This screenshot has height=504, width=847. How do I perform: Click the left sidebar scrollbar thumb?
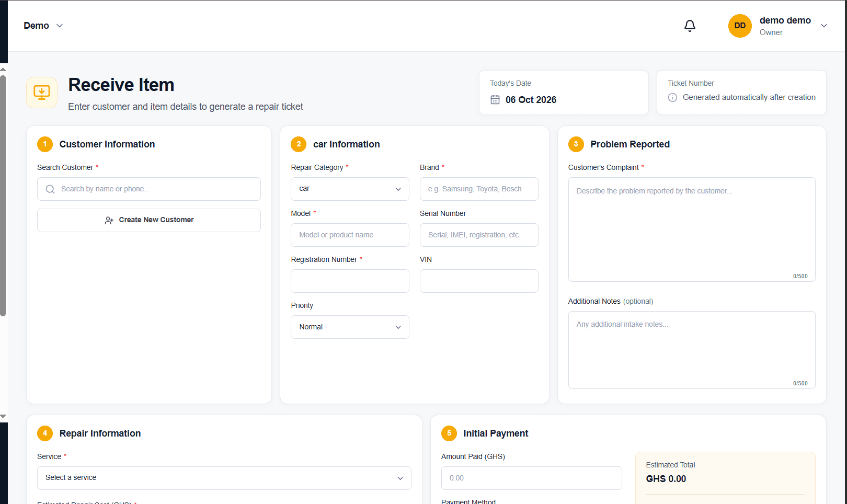3,196
